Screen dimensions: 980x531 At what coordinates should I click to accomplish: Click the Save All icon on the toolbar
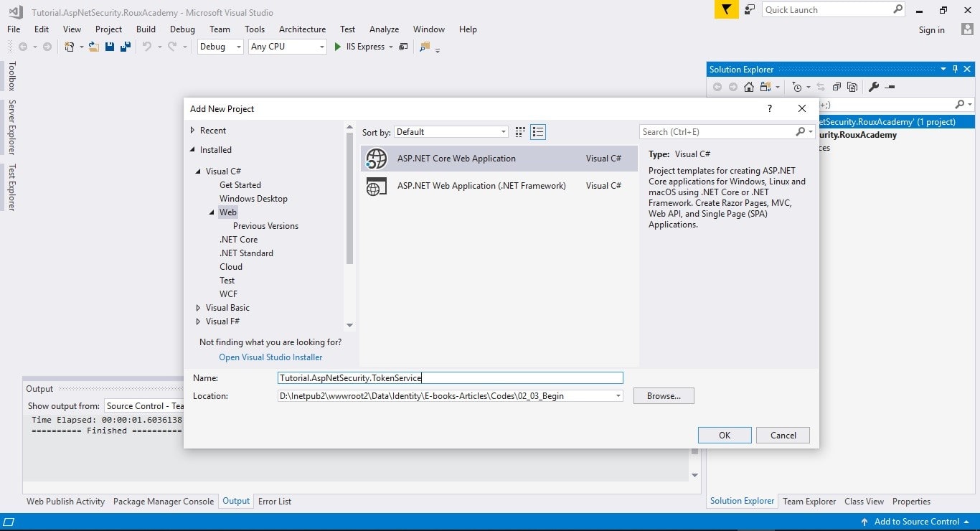[126, 47]
